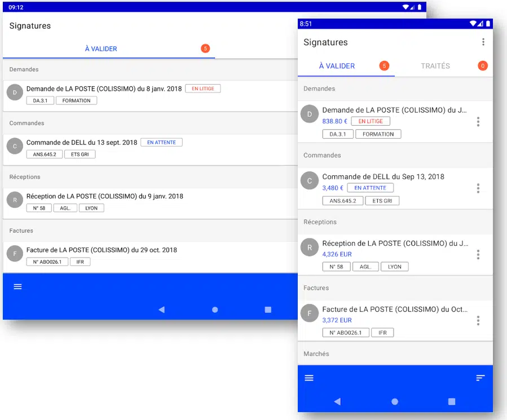Click the EN LITIGE tag on the tablet
The height and width of the screenshot is (420, 507).
(202, 89)
